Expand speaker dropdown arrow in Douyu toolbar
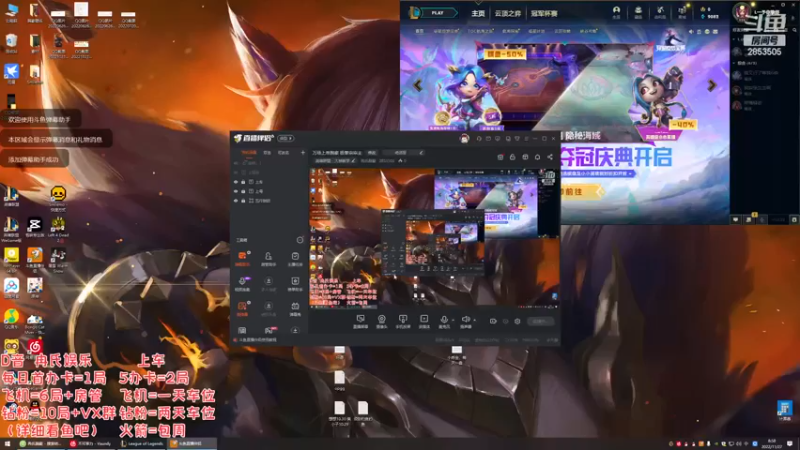This screenshot has width=800, height=450. click(474, 320)
